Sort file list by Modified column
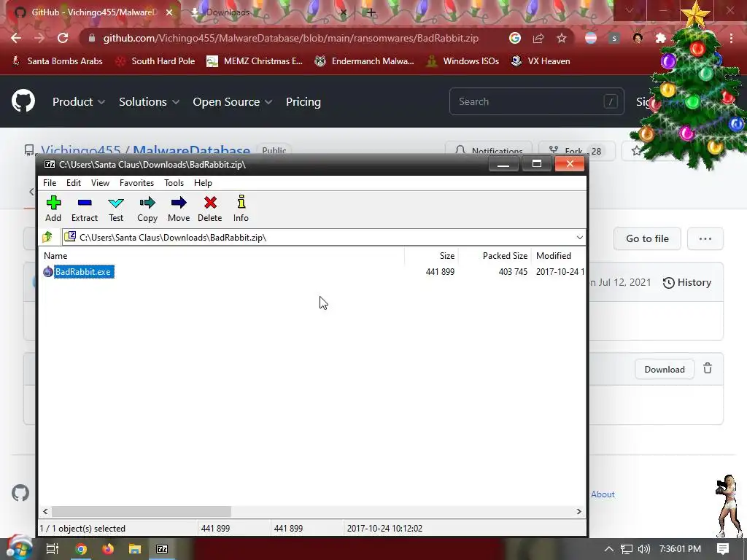The height and width of the screenshot is (560, 747). tap(558, 256)
